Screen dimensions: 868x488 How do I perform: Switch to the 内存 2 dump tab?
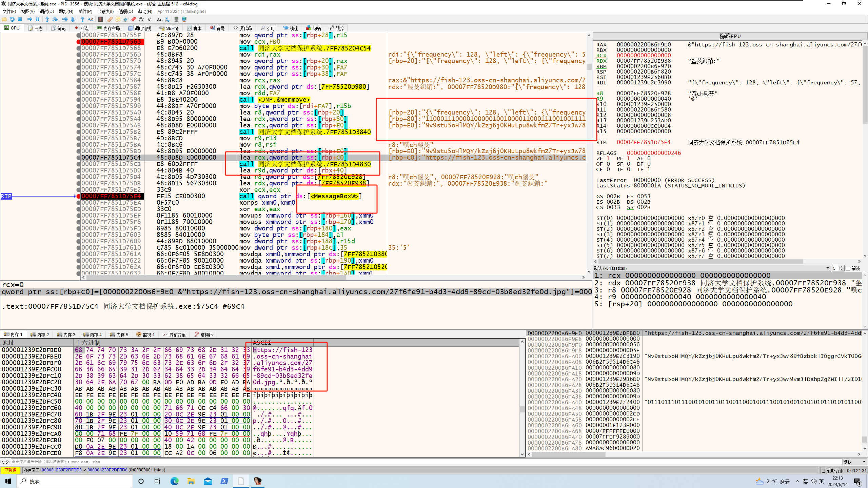[40, 334]
